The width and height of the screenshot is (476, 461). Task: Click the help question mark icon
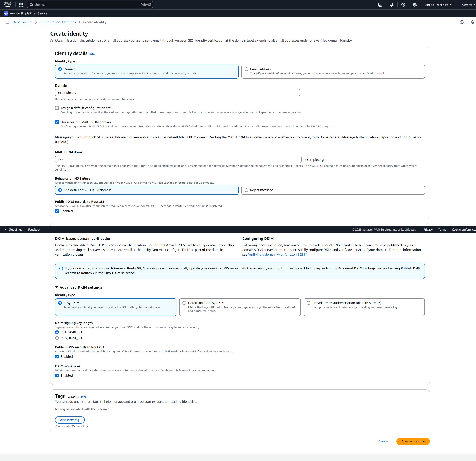pyautogui.click(x=403, y=5)
